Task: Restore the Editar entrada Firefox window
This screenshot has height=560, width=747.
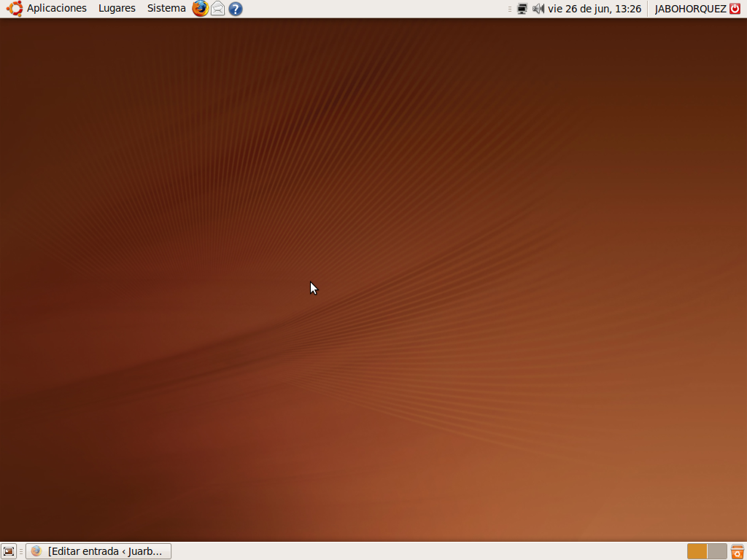Action: coord(98,551)
